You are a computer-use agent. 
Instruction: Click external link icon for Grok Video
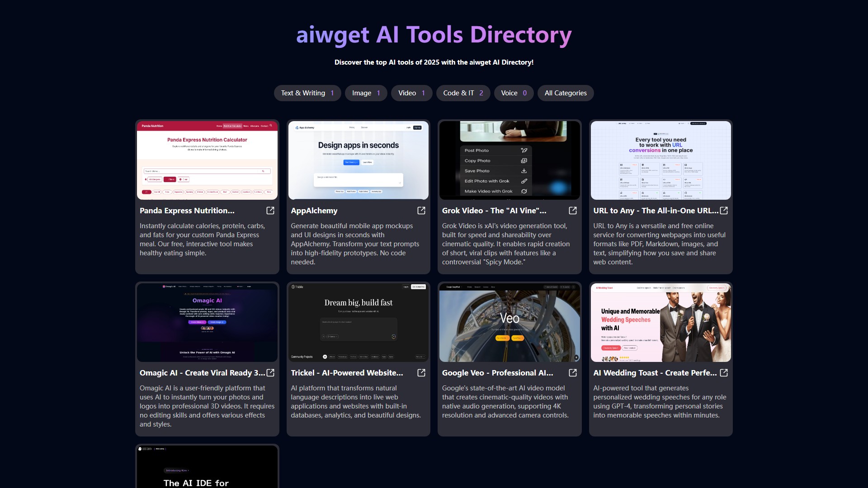click(573, 211)
